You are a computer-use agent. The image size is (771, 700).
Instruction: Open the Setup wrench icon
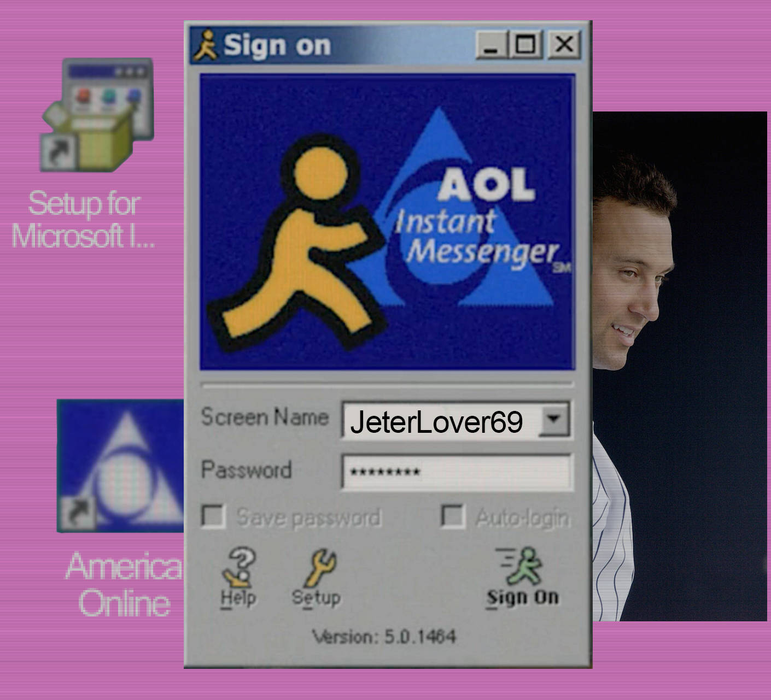pyautogui.click(x=317, y=578)
